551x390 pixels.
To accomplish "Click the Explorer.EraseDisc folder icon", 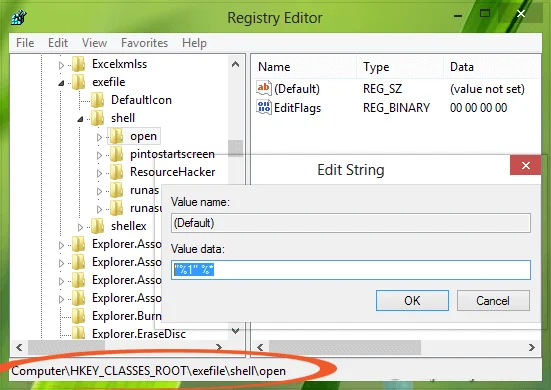I will (79, 333).
